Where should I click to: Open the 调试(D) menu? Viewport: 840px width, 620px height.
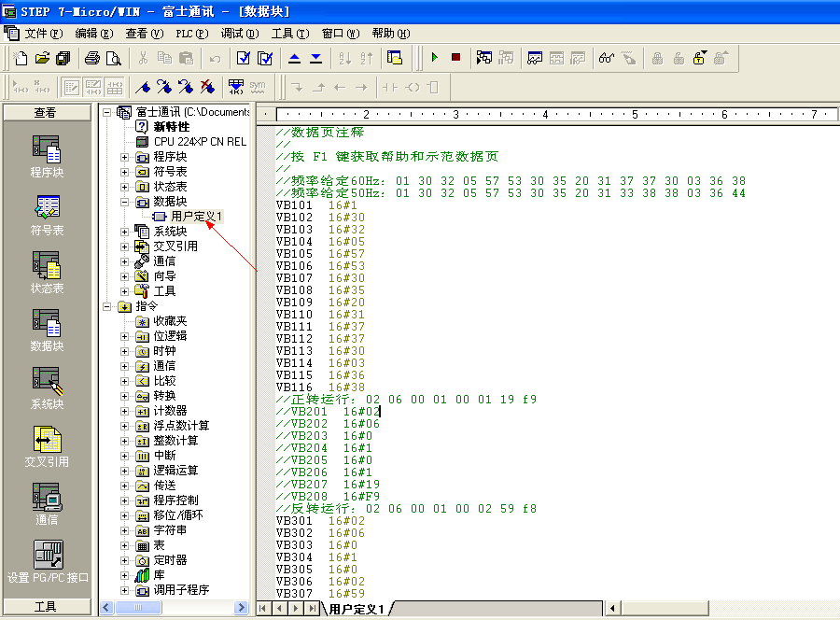(x=239, y=34)
